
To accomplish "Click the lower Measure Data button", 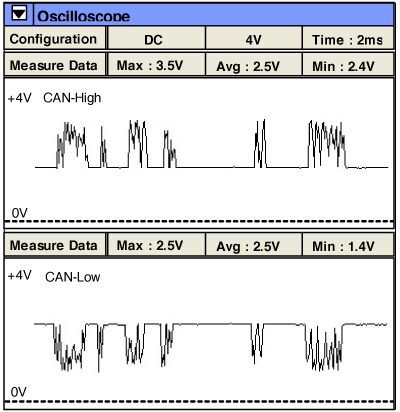I will (54, 245).
